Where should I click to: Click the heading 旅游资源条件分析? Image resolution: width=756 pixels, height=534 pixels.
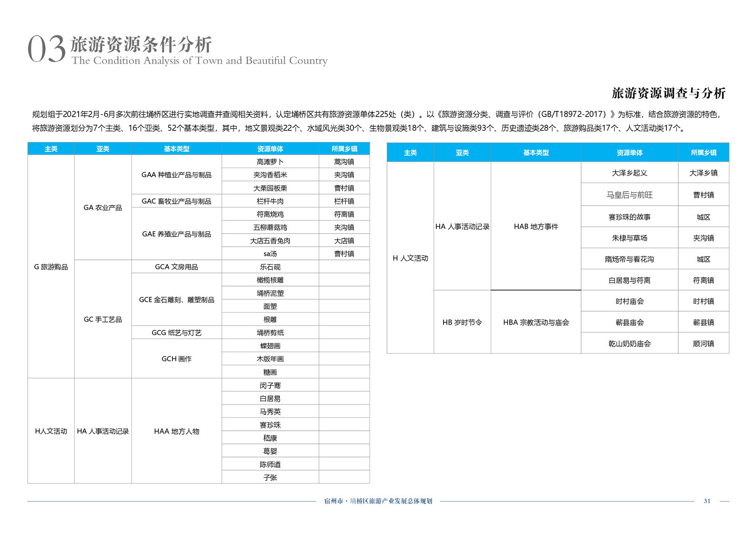point(141,44)
